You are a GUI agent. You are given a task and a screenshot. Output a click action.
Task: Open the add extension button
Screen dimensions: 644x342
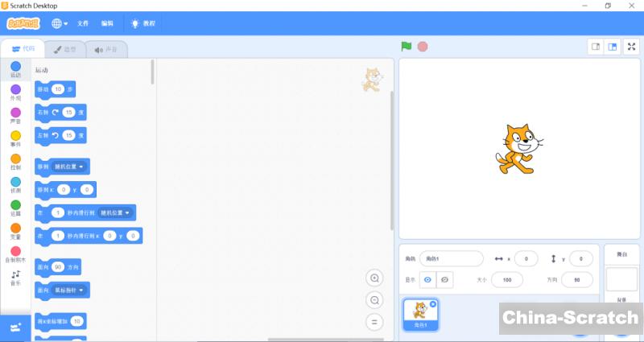(15, 326)
